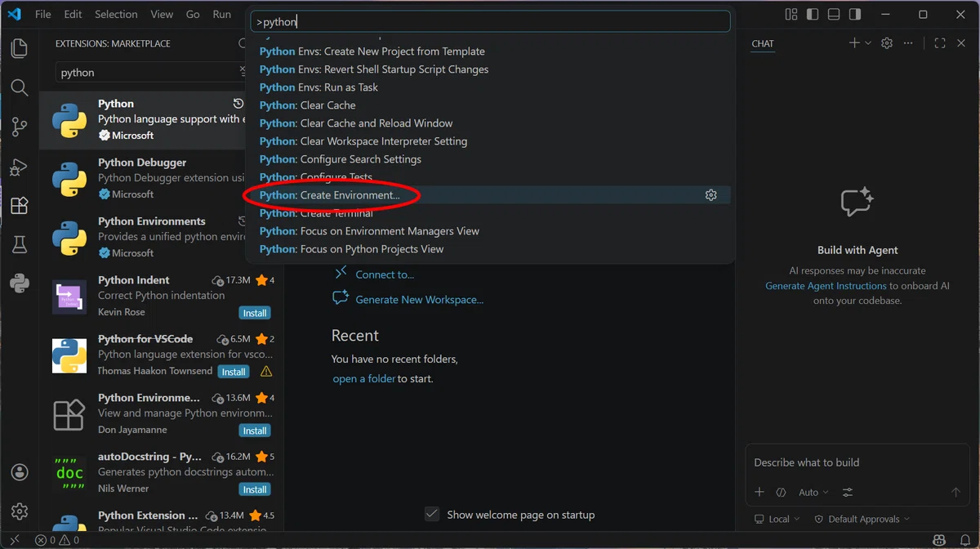Open the Manage gear in activity bar

pyautogui.click(x=20, y=511)
